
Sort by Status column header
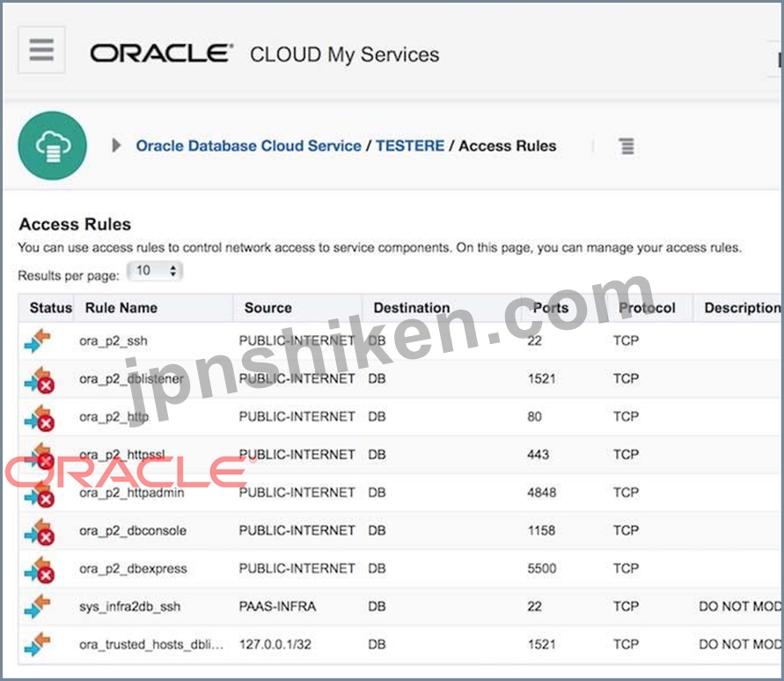pyautogui.click(x=50, y=307)
